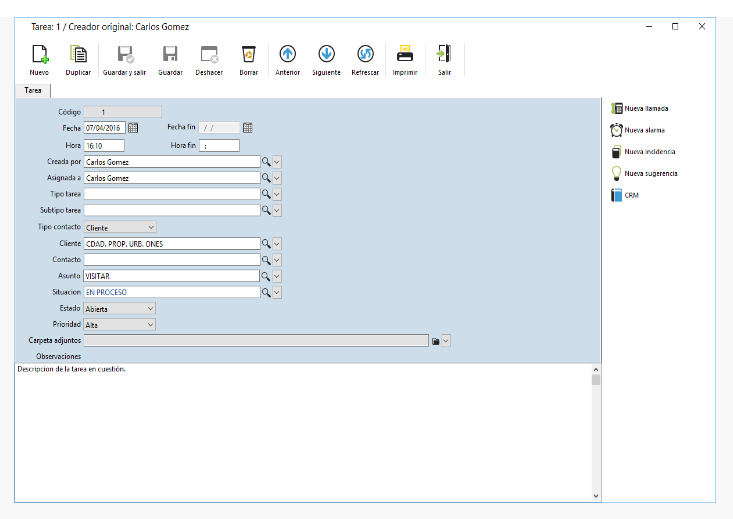Expand the Cliente field dropdown arrow
This screenshot has width=733, height=519.
pos(277,244)
